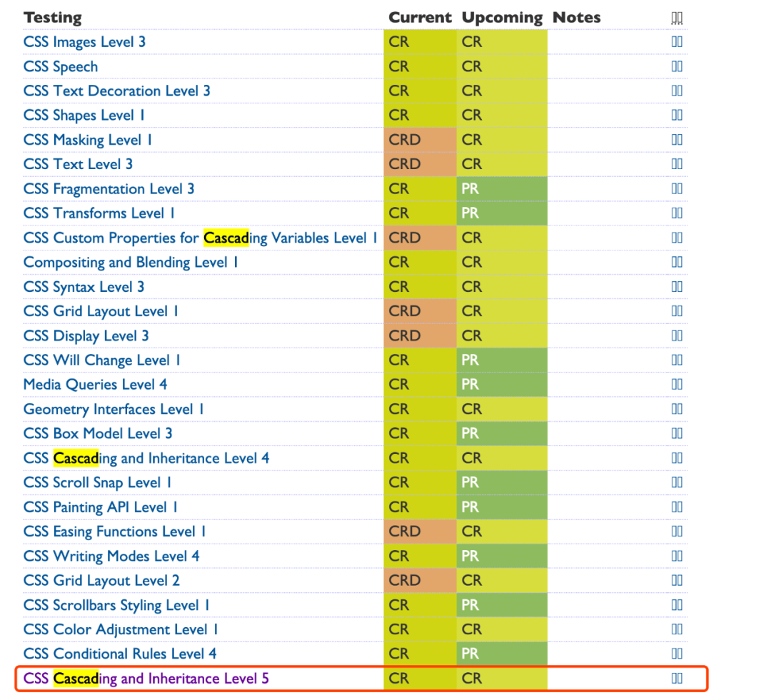
Task: Click the row-end icon for Media Queries Level 4
Action: pos(677,385)
